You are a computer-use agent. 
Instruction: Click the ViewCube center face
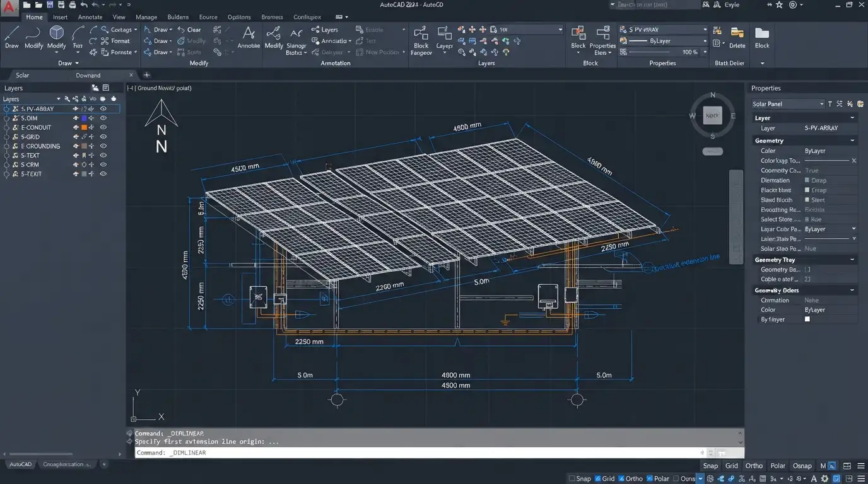(x=713, y=115)
